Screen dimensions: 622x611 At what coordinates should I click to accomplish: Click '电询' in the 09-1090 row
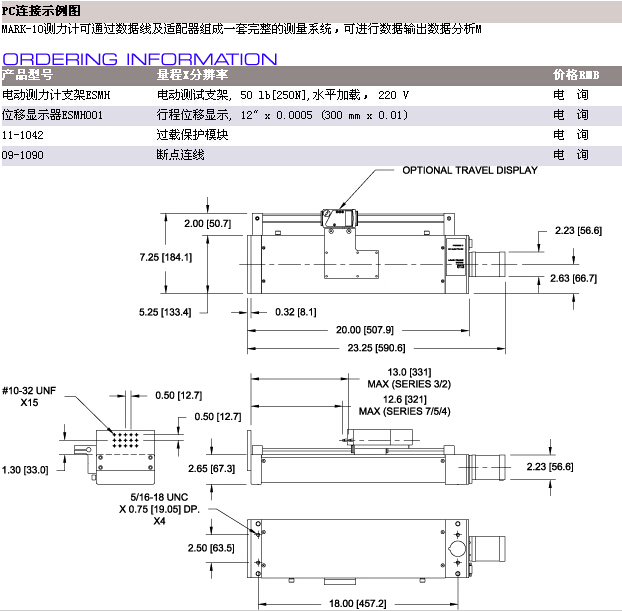click(x=571, y=155)
